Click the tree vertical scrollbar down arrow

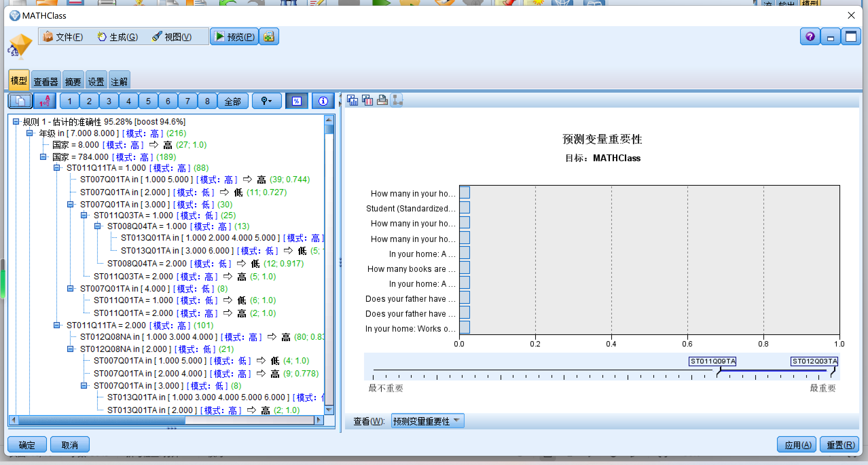pos(329,410)
